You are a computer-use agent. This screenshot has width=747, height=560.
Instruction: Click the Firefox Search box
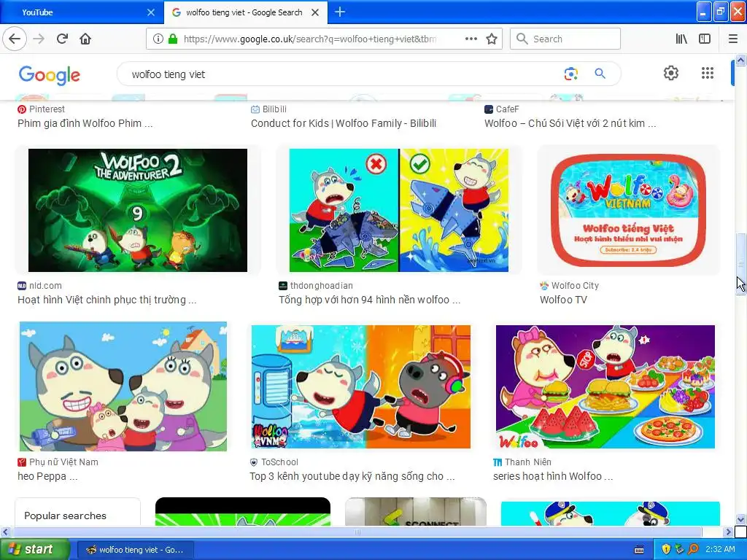565,39
